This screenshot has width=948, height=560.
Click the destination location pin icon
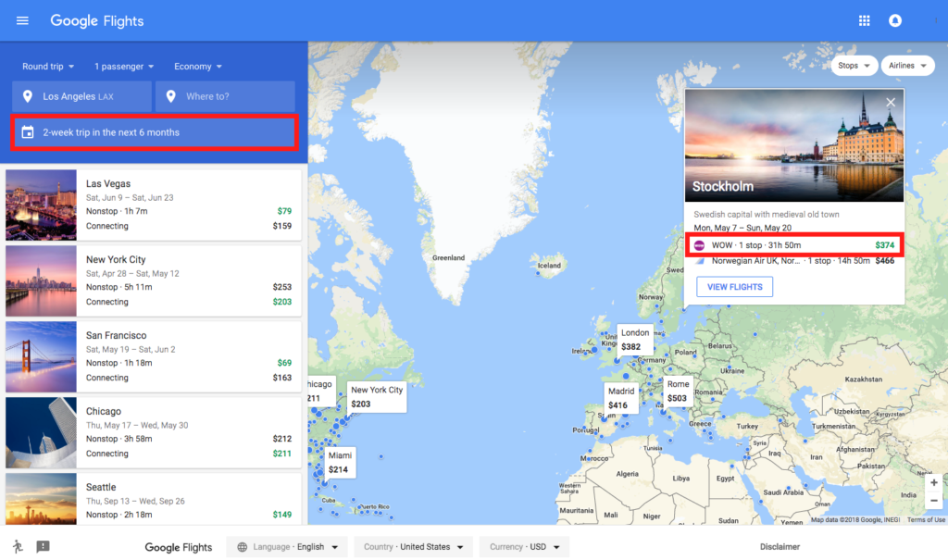(170, 96)
